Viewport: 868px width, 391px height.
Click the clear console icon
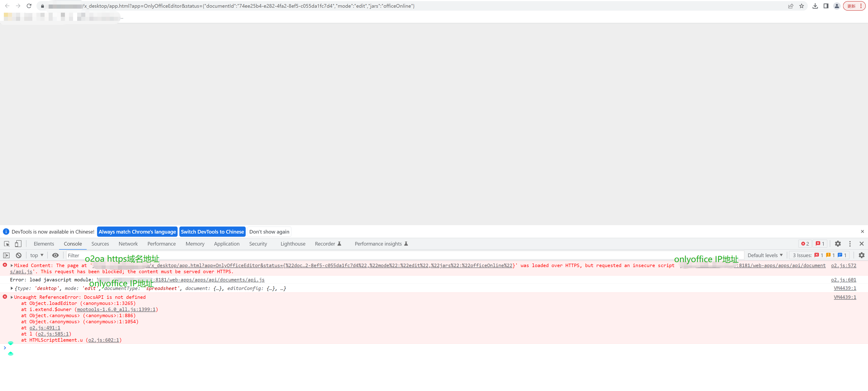[x=19, y=255]
